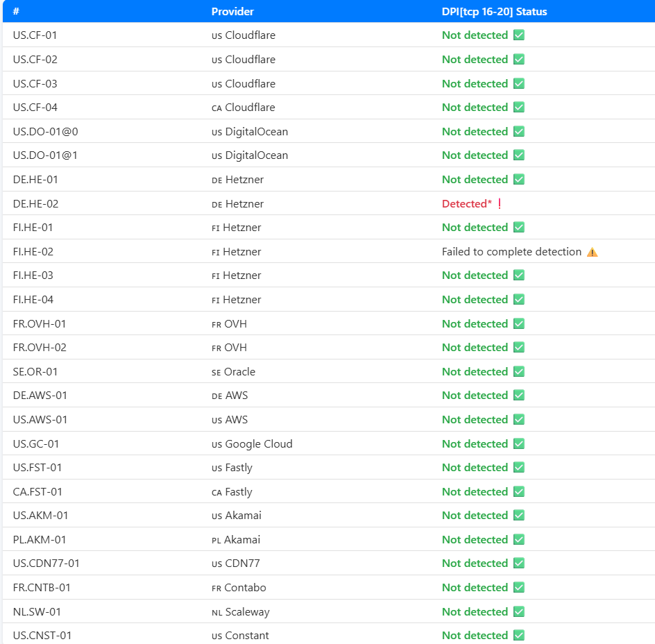Click the SE Oracle provider cell
Viewport: 655px width, 644px height.
pyautogui.click(x=233, y=371)
